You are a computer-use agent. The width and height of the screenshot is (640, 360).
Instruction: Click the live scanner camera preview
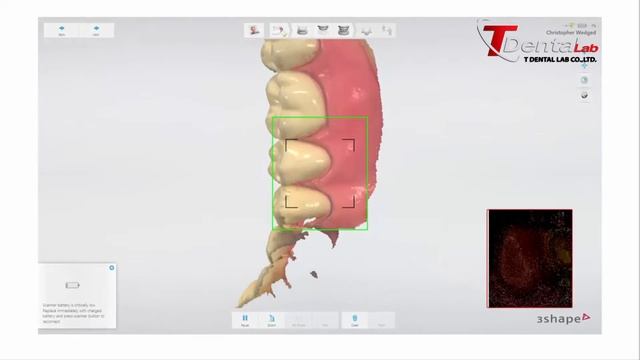click(x=530, y=258)
